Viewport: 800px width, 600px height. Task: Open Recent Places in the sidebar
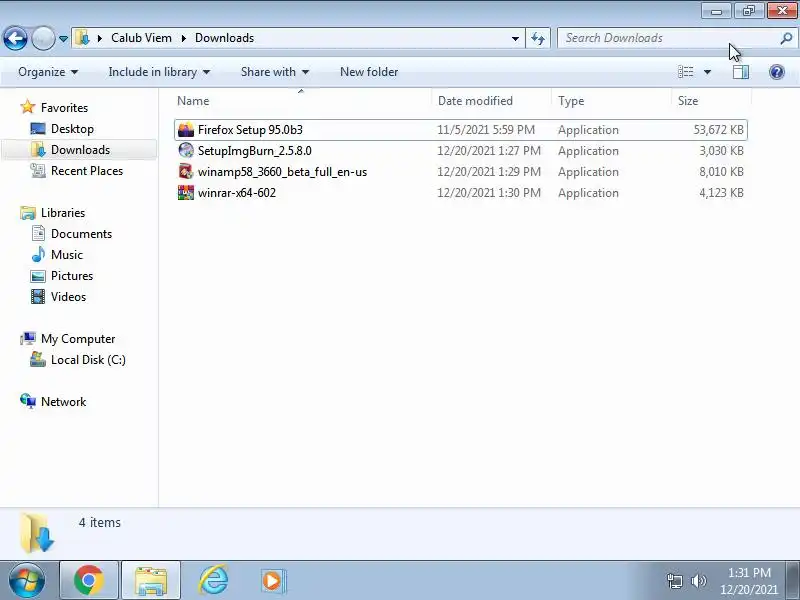(x=87, y=170)
